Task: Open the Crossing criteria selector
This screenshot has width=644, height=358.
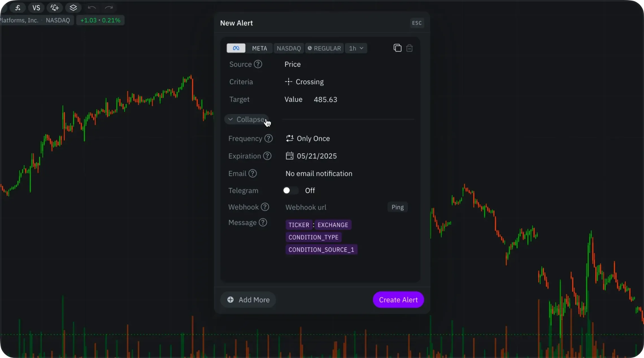Action: click(304, 82)
